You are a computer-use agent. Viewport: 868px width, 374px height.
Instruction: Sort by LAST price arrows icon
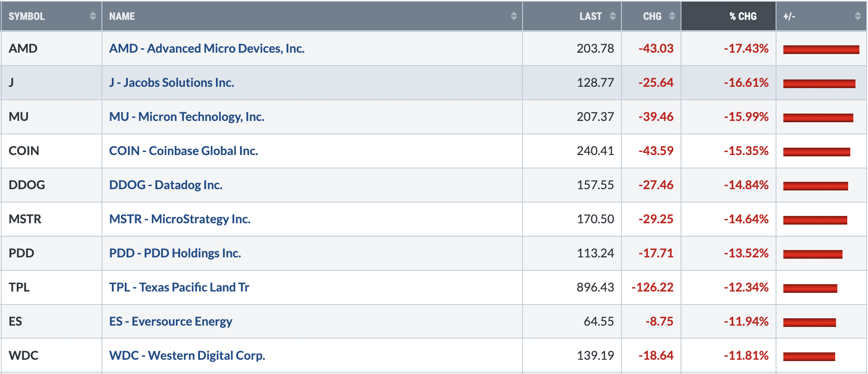612,16
